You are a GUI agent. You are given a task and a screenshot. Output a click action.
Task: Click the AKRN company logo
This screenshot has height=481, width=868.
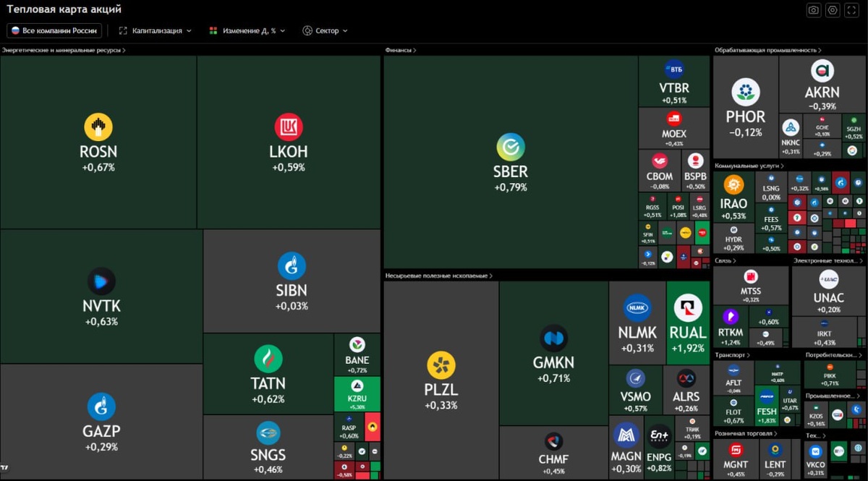coord(822,71)
